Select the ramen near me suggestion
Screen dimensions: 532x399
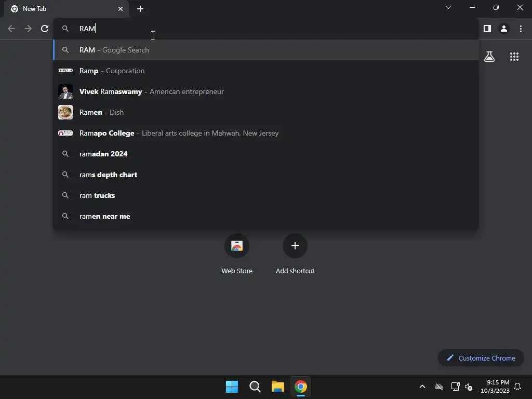click(x=266, y=216)
